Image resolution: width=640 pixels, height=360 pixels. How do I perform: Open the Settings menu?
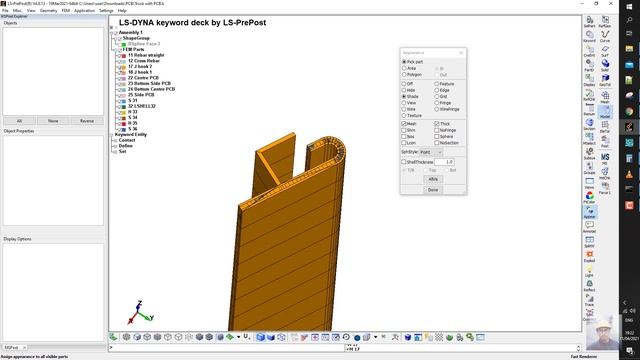coord(106,11)
